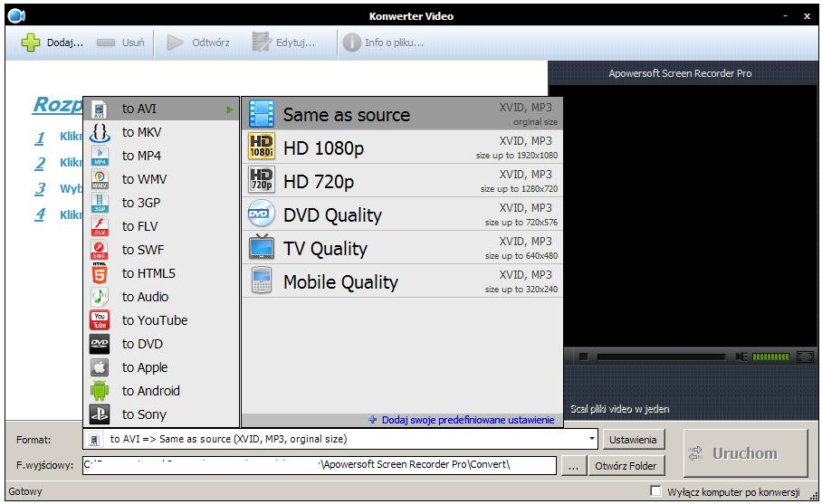Click the preview fullscreen icon

pos(805,357)
